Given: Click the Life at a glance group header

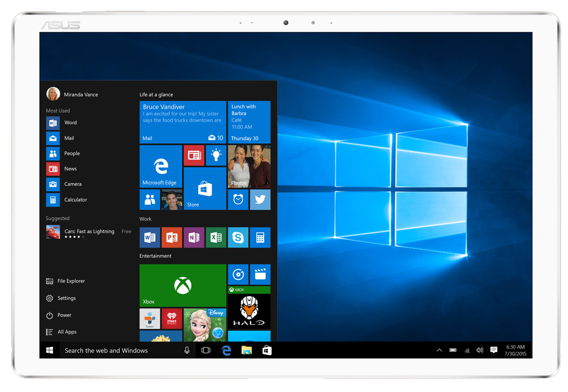Looking at the screenshot, I should tap(156, 95).
